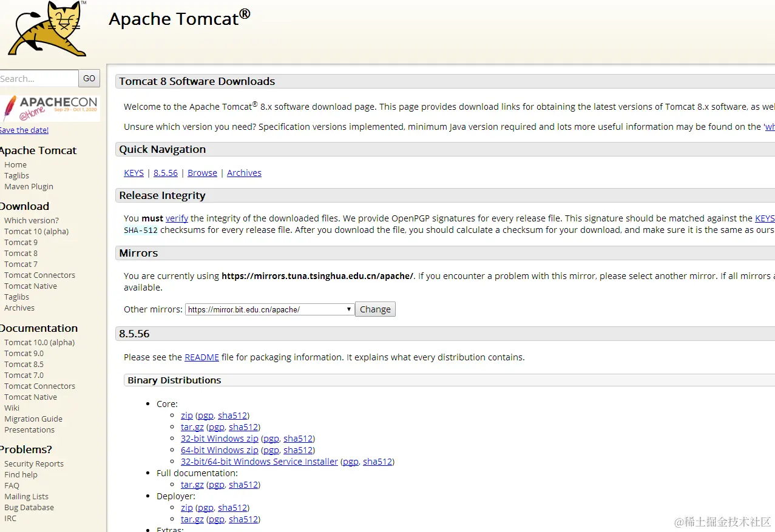Download the 32-bit Windows zip

tap(220, 439)
